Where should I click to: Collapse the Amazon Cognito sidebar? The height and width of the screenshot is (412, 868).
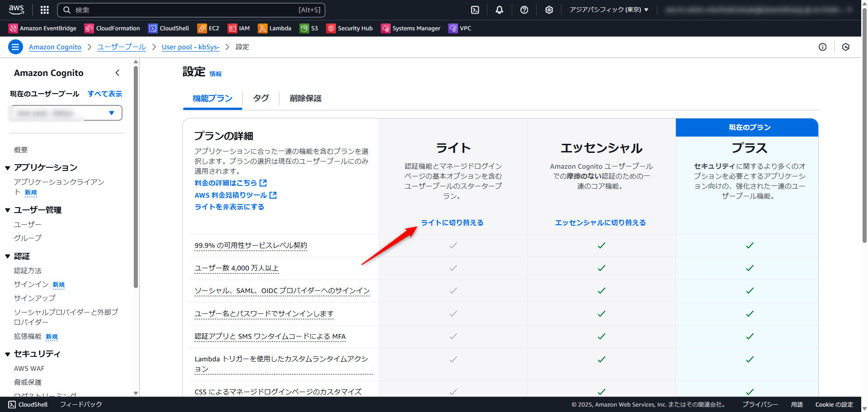tap(118, 73)
